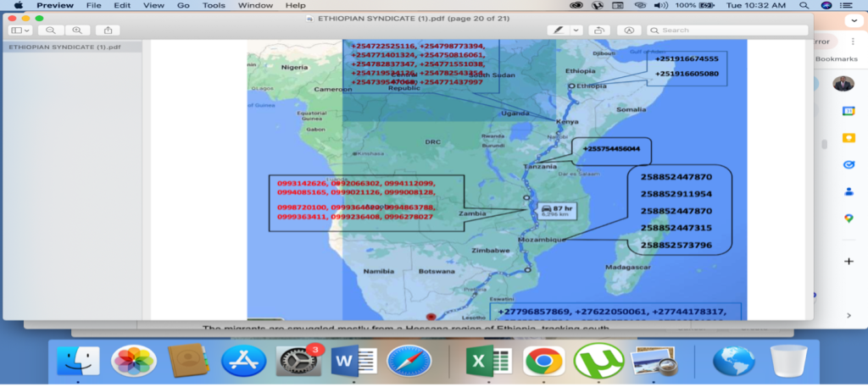Open uTorrent from the Dock
Screen dimensions: 868x387
click(598, 361)
